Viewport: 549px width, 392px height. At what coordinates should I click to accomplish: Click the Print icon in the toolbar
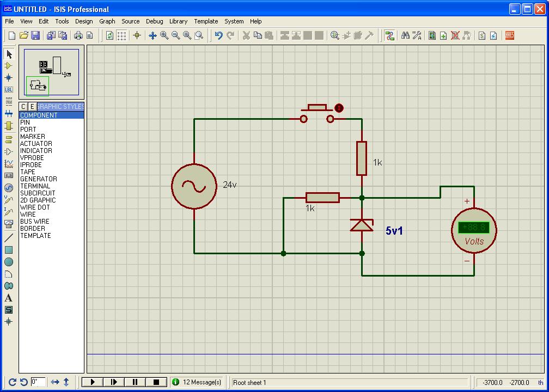click(x=78, y=35)
